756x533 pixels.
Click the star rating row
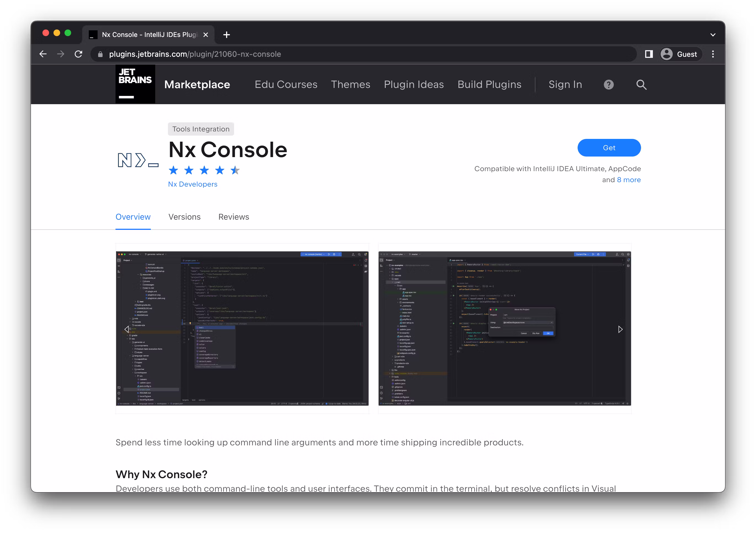click(x=204, y=170)
